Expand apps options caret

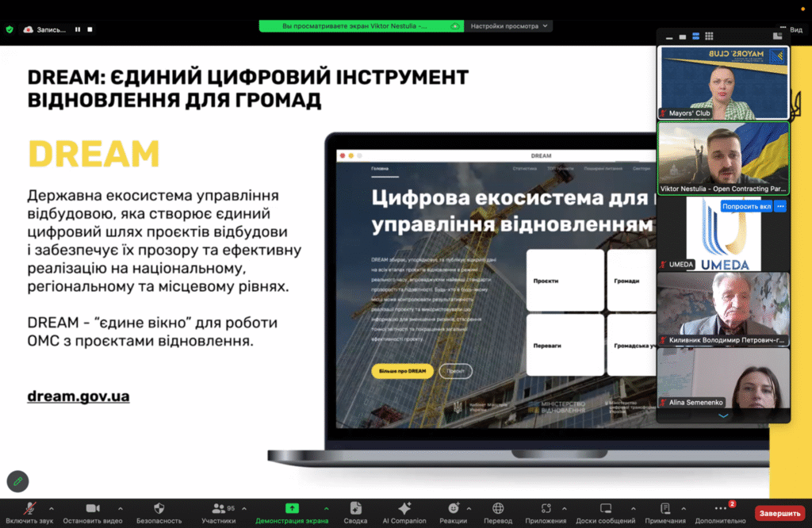(x=564, y=508)
